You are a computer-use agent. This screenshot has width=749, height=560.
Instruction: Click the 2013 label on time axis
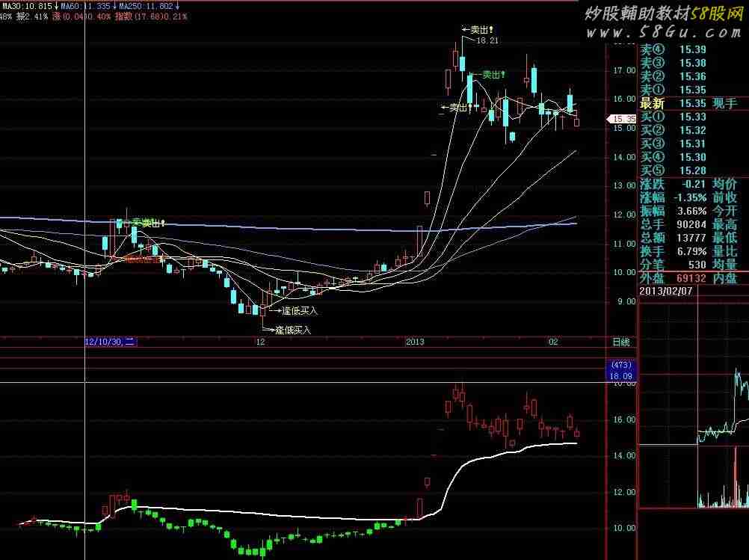coord(415,342)
